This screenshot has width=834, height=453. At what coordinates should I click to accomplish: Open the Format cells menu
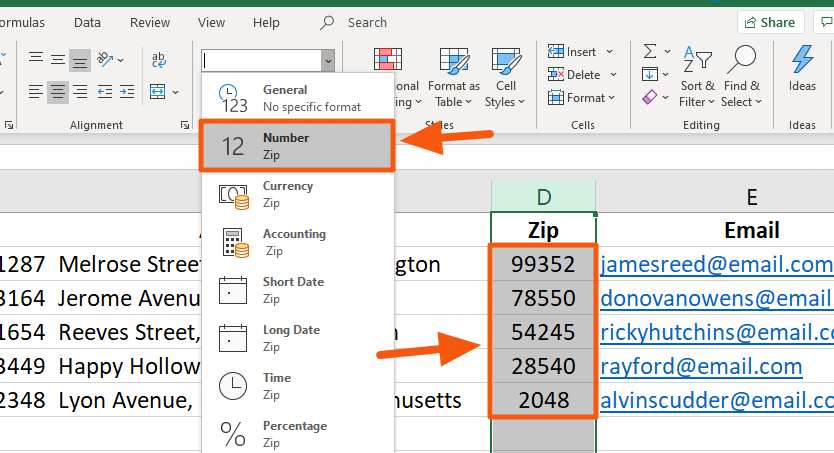coord(581,98)
